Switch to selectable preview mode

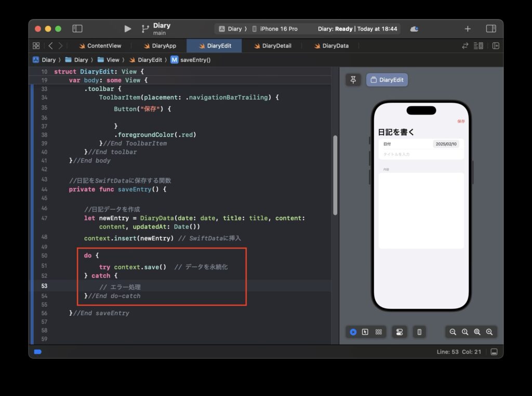coord(365,332)
